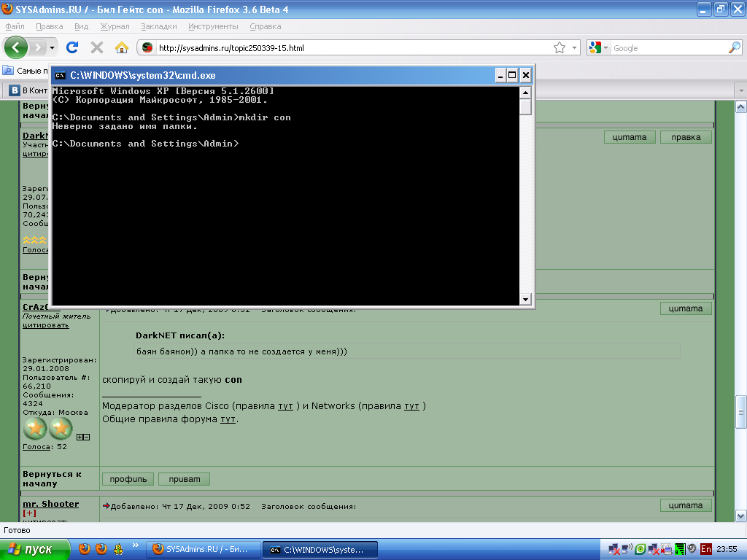Click the URL address field
The width and height of the screenshot is (747, 560).
352,48
